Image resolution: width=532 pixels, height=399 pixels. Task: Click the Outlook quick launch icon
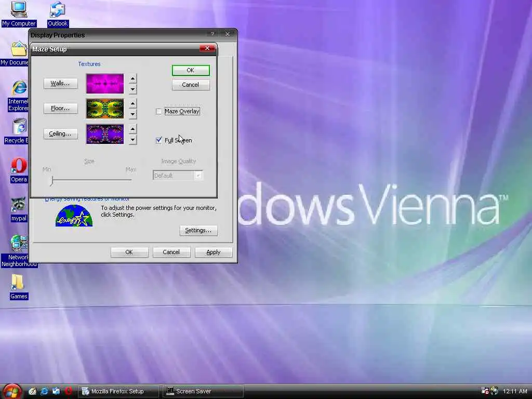[x=56, y=391]
